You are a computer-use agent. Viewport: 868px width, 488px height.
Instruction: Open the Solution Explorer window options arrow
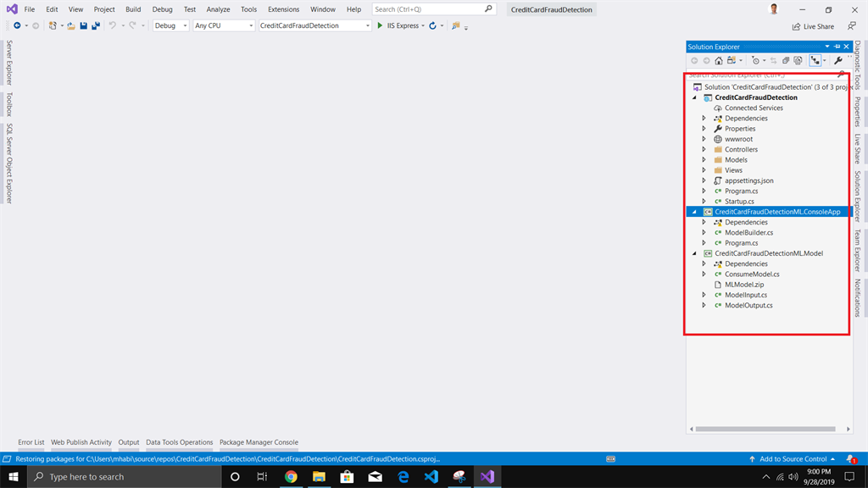827,47
